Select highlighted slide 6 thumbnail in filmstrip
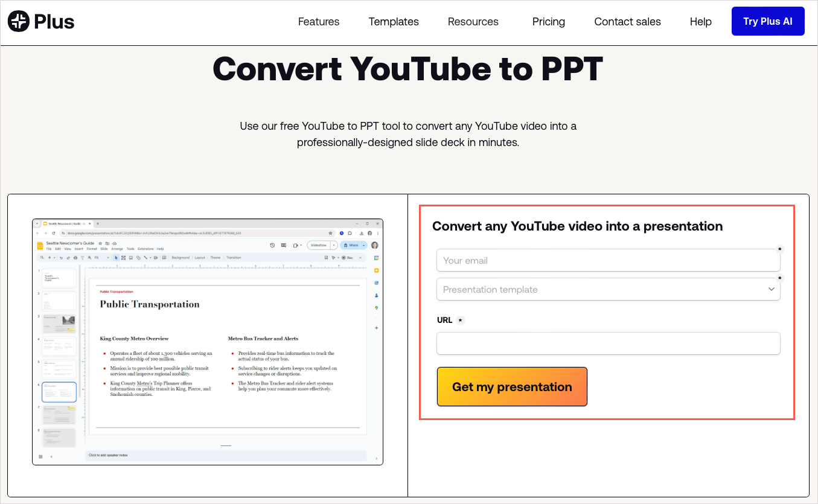This screenshot has width=818, height=504. [59, 392]
